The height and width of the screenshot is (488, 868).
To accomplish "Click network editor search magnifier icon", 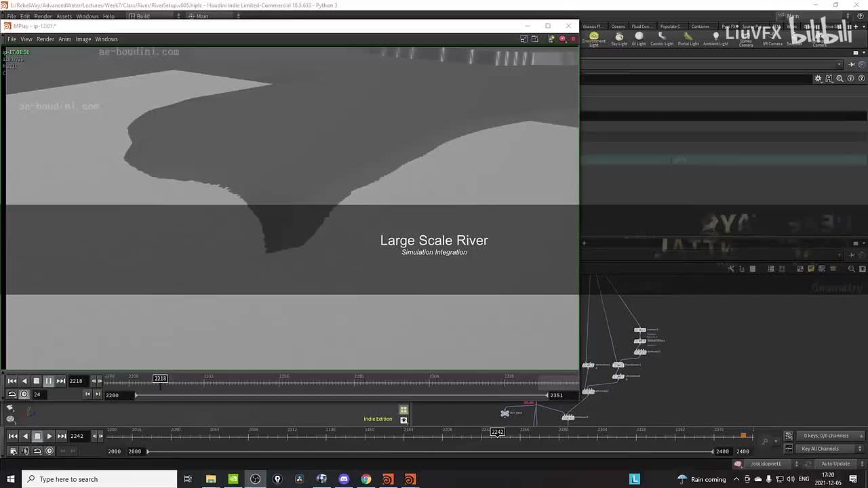I will click(852, 269).
